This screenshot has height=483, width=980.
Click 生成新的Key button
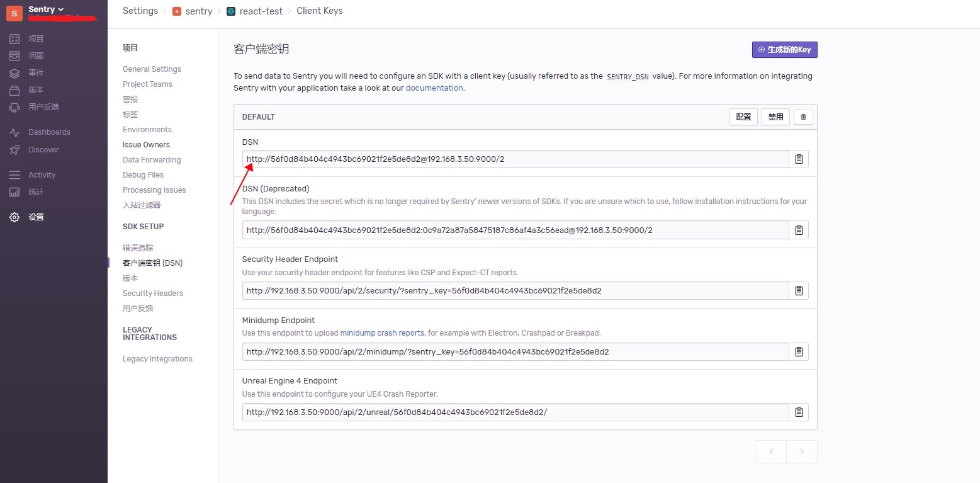pyautogui.click(x=784, y=50)
